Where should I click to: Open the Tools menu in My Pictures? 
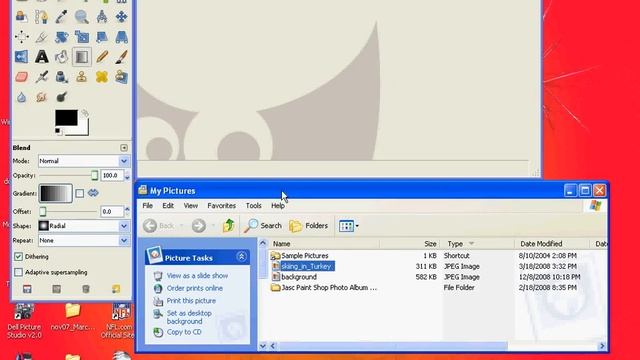click(x=253, y=206)
